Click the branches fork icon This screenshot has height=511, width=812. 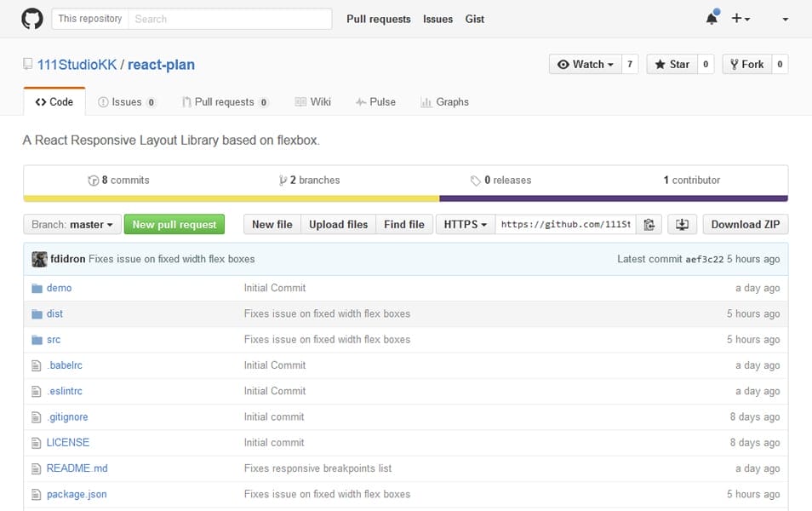[283, 181]
